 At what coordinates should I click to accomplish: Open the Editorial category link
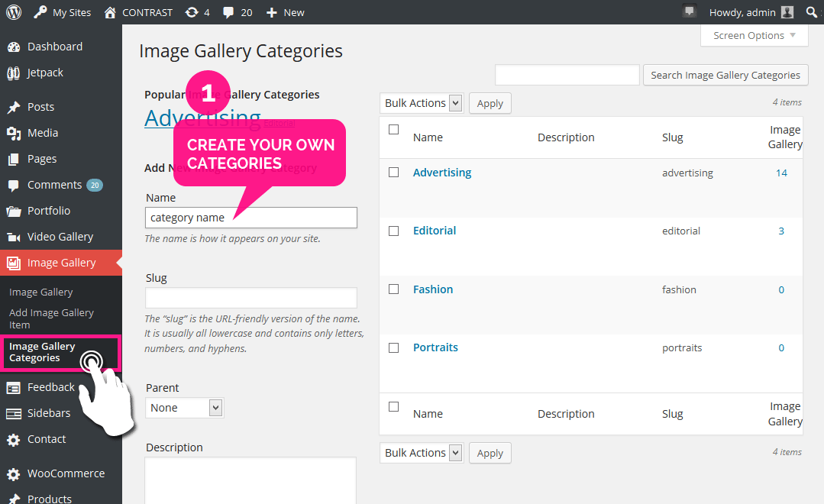435,231
